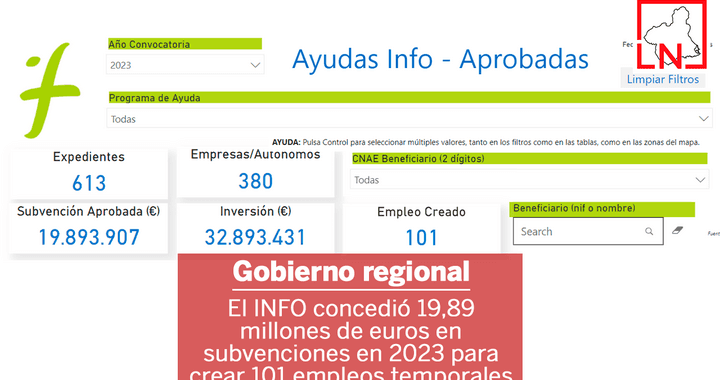
Task: Select the Empresas/Autonomos value 380
Action: point(255,181)
